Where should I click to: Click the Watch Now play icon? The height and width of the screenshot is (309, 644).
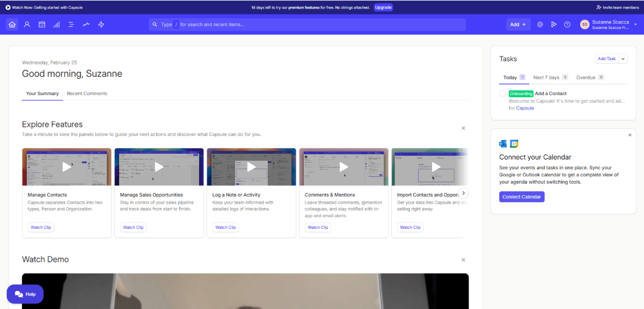(x=8, y=8)
